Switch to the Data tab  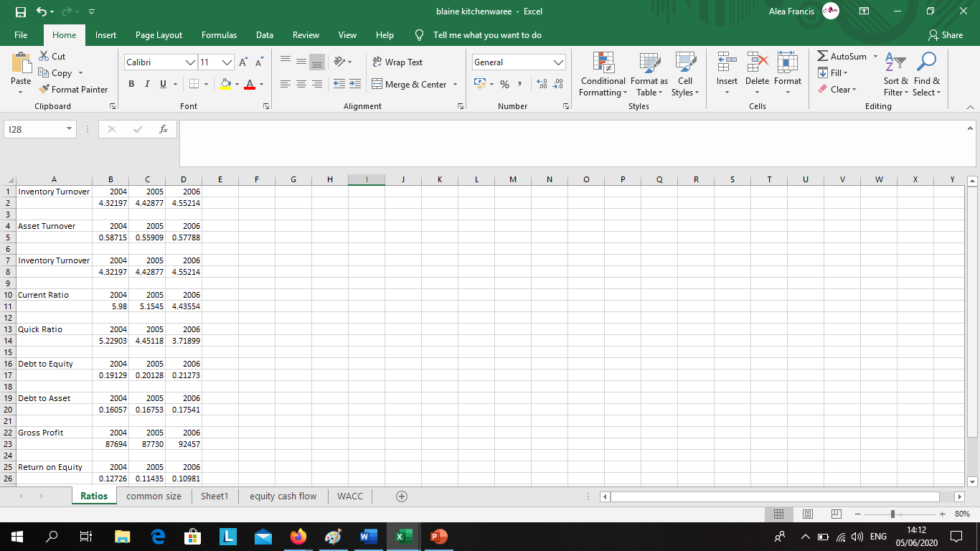265,35
